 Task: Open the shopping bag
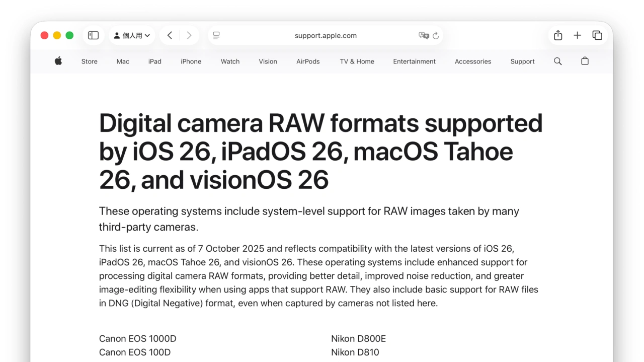click(585, 61)
